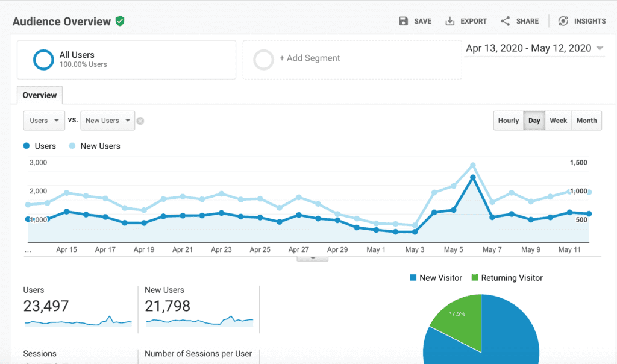This screenshot has width=617, height=364.
Task: Click the 3,000 left axis value
Action: (38, 163)
